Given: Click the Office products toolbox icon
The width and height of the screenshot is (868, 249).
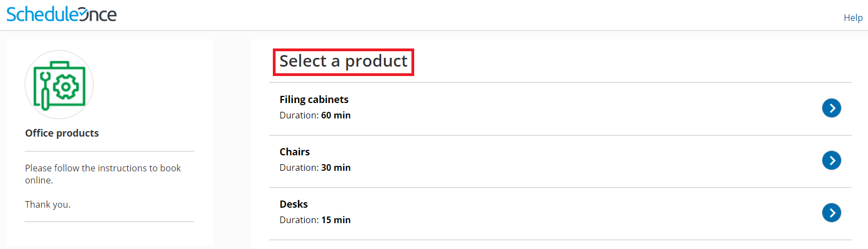Looking at the screenshot, I should pyautogui.click(x=59, y=85).
